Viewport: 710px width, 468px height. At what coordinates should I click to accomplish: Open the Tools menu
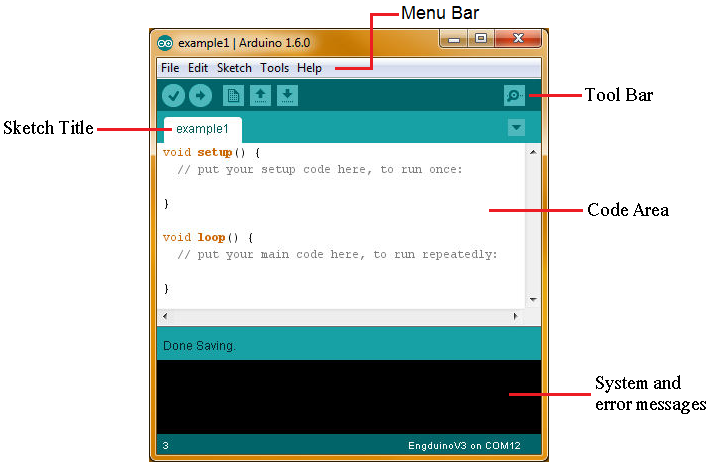274,68
